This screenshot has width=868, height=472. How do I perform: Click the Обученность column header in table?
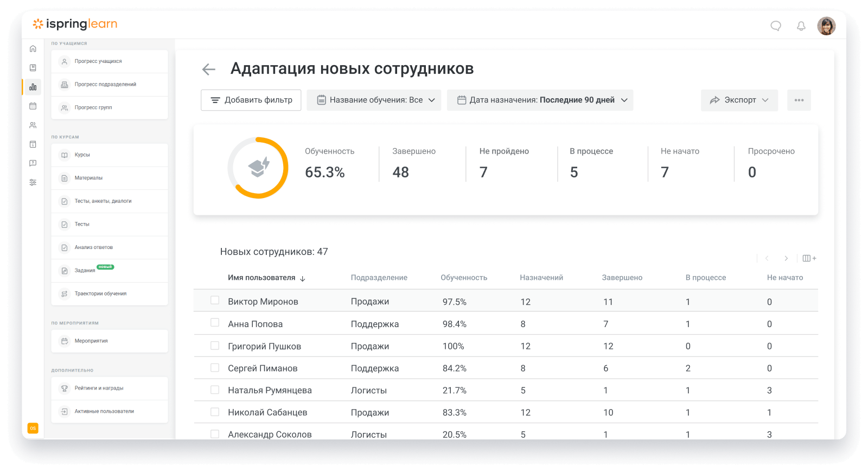click(464, 278)
